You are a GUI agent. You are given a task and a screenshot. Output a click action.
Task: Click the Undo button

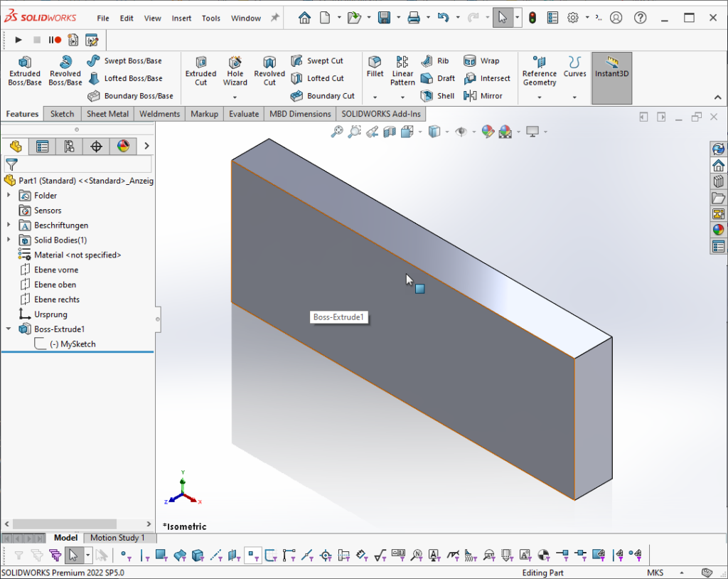tap(443, 18)
